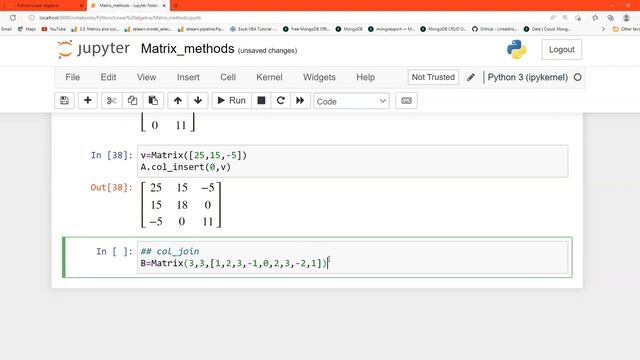This screenshot has width=640, height=360.
Task: Interrupt the kernel with the stop icon
Action: (261, 100)
